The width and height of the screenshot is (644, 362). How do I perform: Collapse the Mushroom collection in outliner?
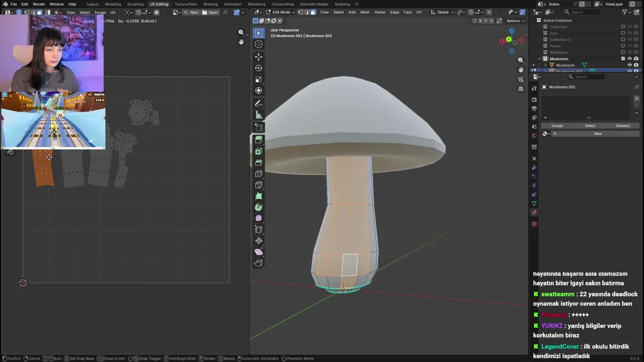539,59
